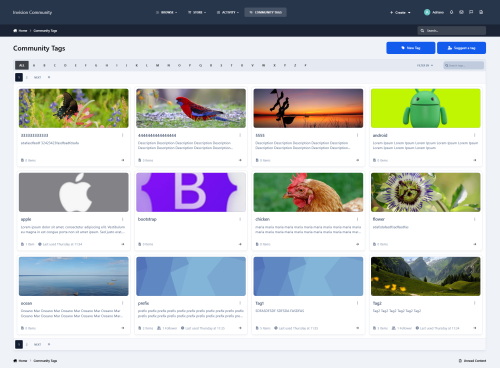Click the tag search field in the filter bar

point(464,65)
